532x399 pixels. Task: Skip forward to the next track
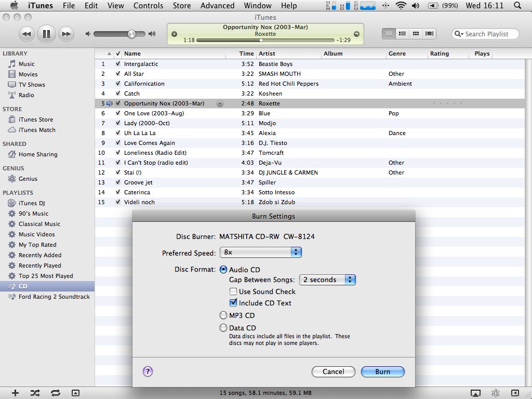[66, 34]
